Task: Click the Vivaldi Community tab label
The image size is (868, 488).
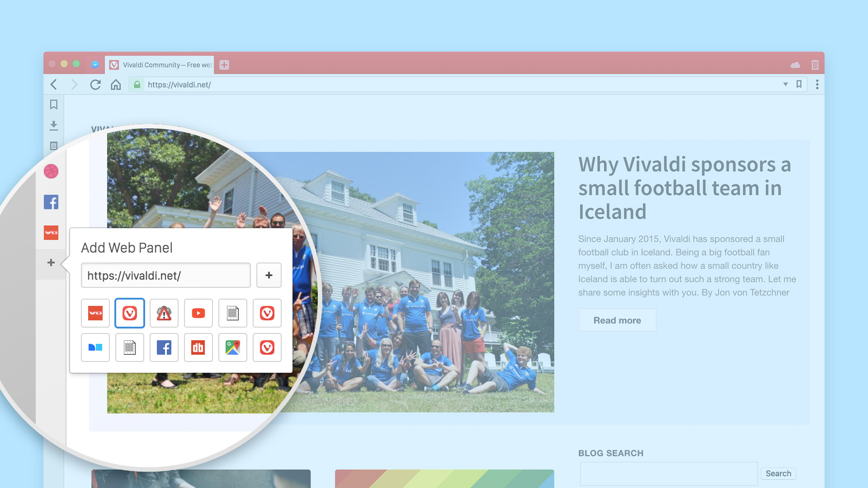Action: [161, 65]
